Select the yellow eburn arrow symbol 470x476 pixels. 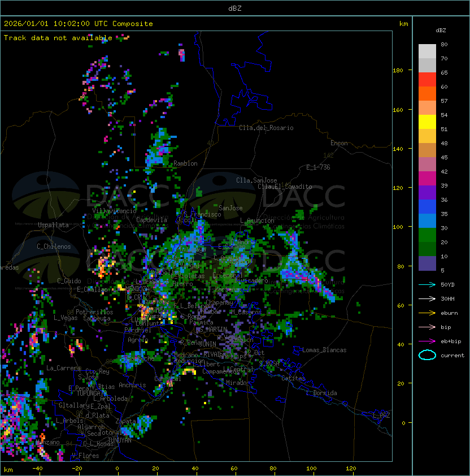click(x=427, y=313)
